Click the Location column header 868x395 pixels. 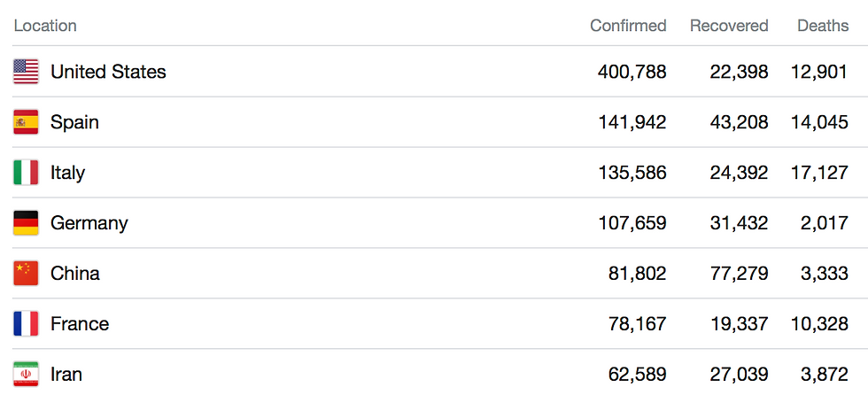tap(45, 26)
